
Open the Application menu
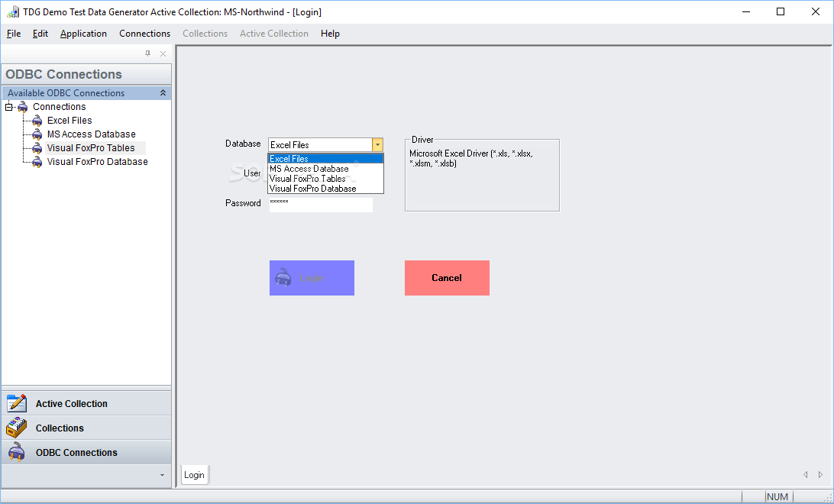point(83,33)
